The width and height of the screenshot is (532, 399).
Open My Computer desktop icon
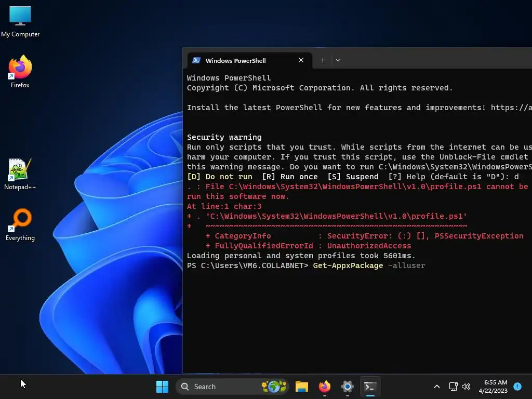coord(20,21)
